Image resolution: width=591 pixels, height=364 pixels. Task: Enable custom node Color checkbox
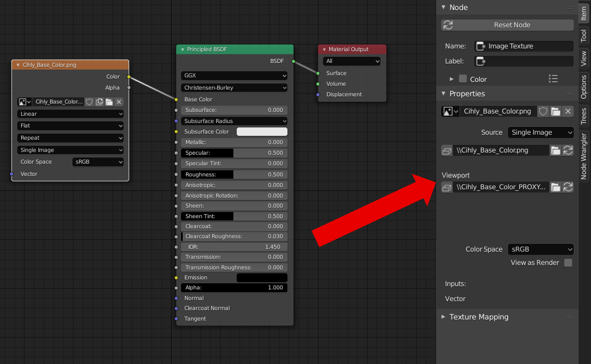pyautogui.click(x=463, y=78)
